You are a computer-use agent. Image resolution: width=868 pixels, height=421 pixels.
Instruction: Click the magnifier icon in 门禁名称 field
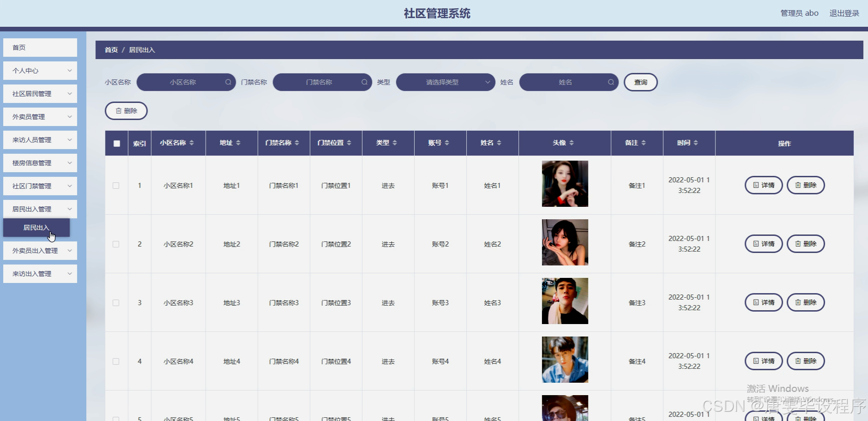(x=364, y=82)
